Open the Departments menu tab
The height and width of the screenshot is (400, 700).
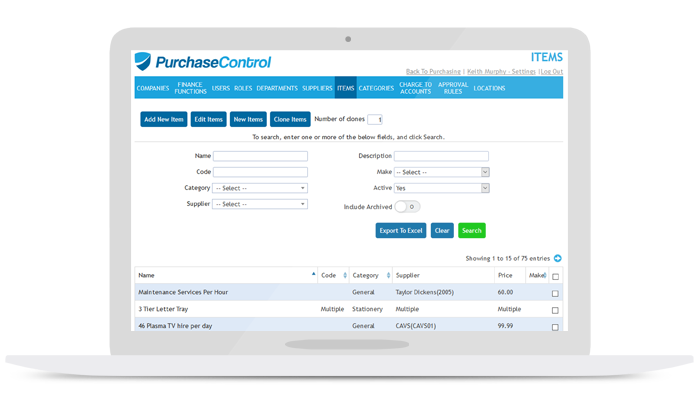click(x=277, y=88)
